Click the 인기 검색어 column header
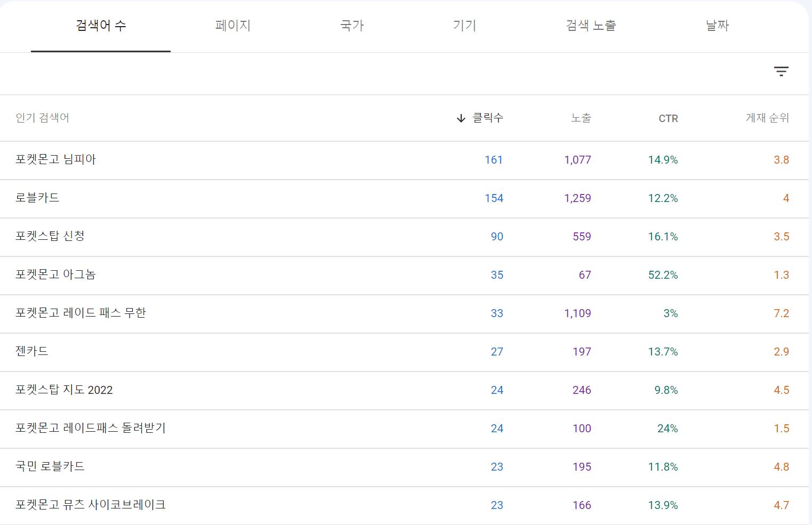812x525 pixels. click(x=43, y=118)
